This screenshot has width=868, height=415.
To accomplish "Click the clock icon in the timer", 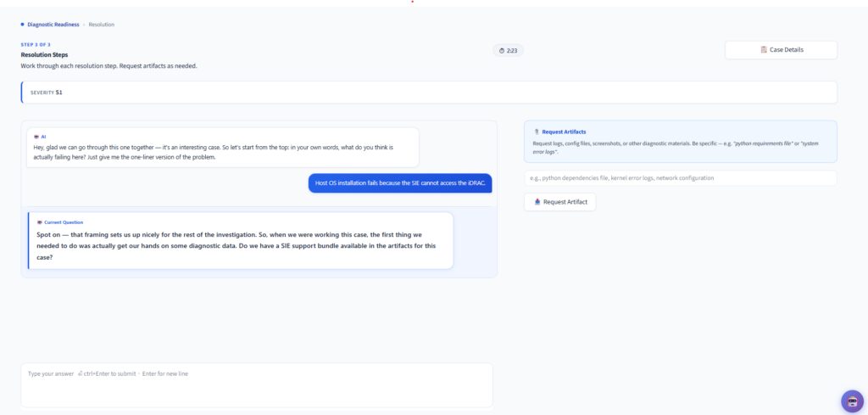I will coord(502,50).
